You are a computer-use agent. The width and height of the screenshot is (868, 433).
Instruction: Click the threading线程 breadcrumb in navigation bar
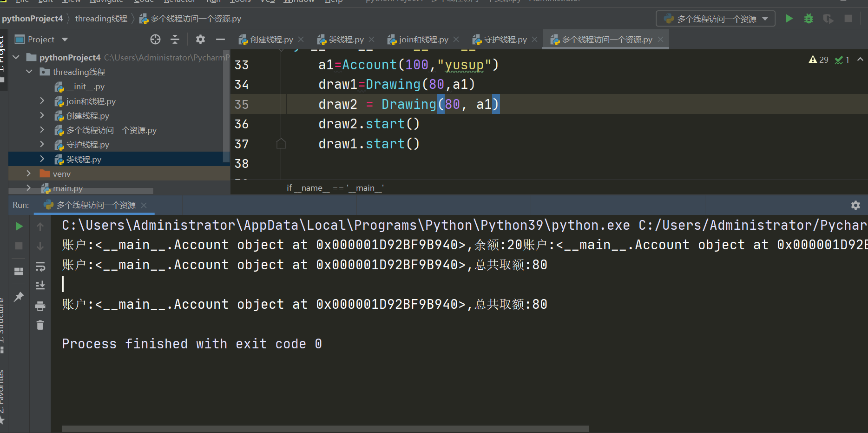(x=101, y=19)
